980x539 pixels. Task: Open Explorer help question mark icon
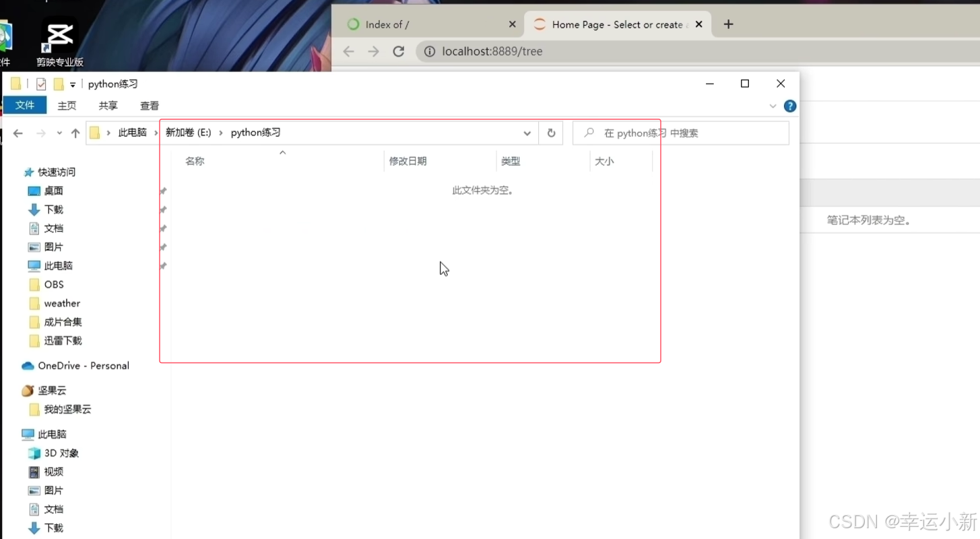click(790, 106)
